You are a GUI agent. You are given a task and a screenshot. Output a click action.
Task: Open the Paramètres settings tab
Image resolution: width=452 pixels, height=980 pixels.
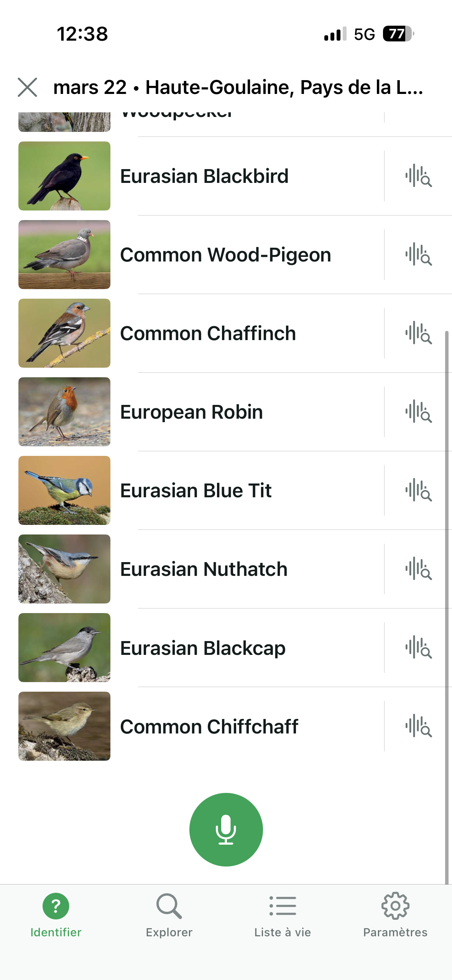[x=395, y=915]
